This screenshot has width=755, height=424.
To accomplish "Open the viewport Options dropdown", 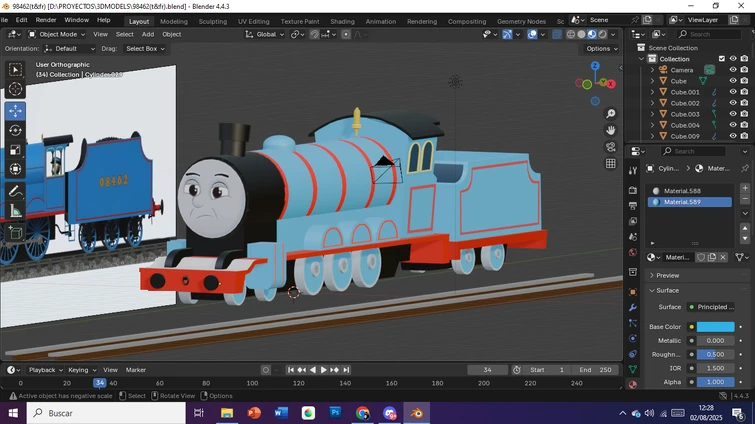I will point(602,49).
